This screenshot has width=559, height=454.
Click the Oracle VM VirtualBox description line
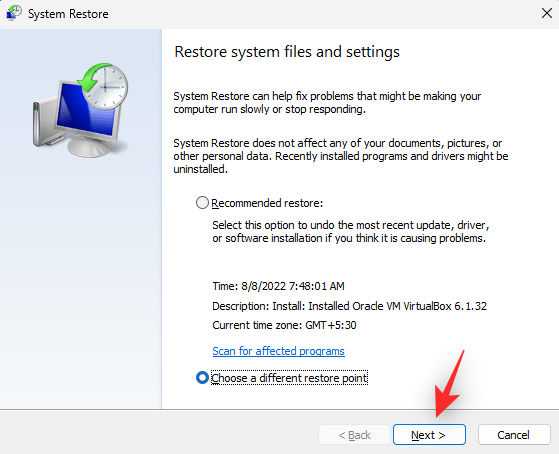point(349,306)
